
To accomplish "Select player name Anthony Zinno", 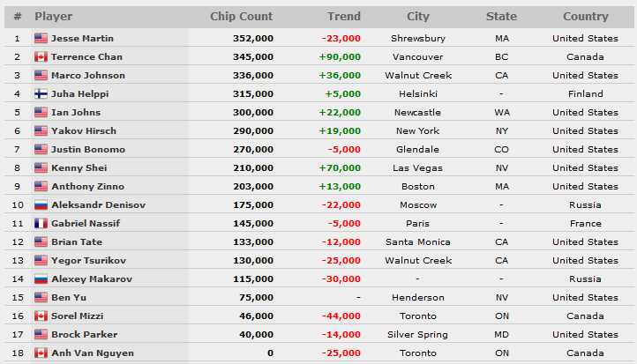I will pyautogui.click(x=87, y=186).
